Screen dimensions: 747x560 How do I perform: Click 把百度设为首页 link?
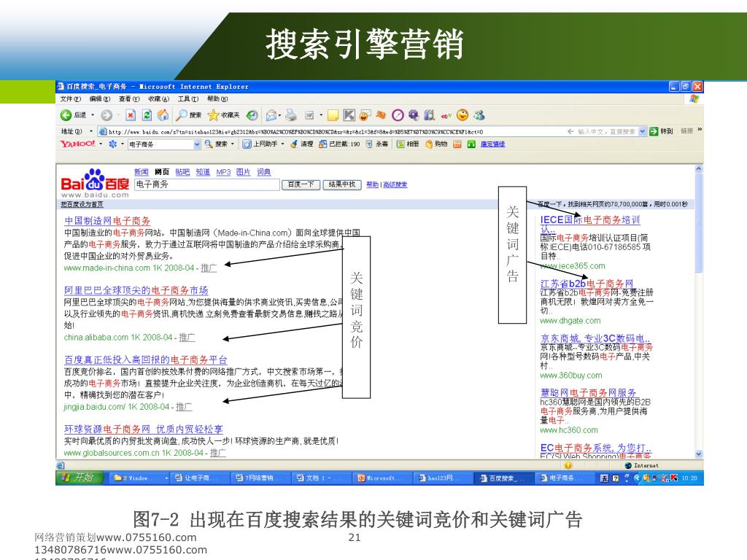pos(82,204)
